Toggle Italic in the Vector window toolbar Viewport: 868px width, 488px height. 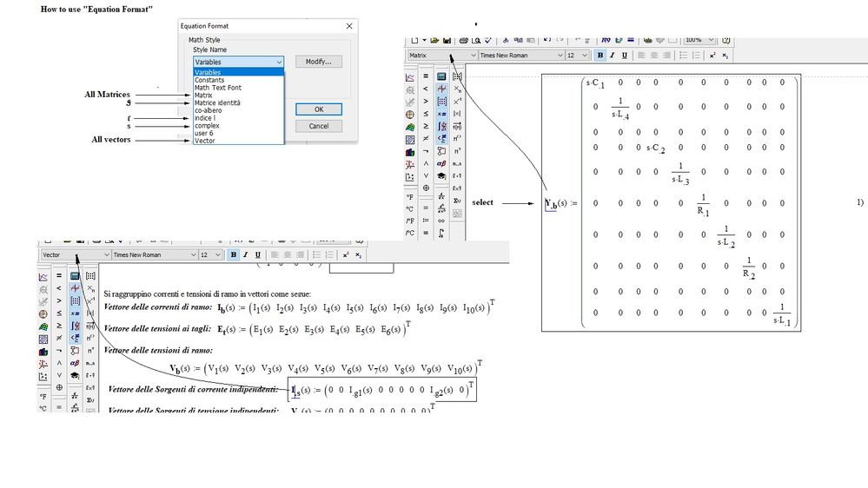(245, 254)
